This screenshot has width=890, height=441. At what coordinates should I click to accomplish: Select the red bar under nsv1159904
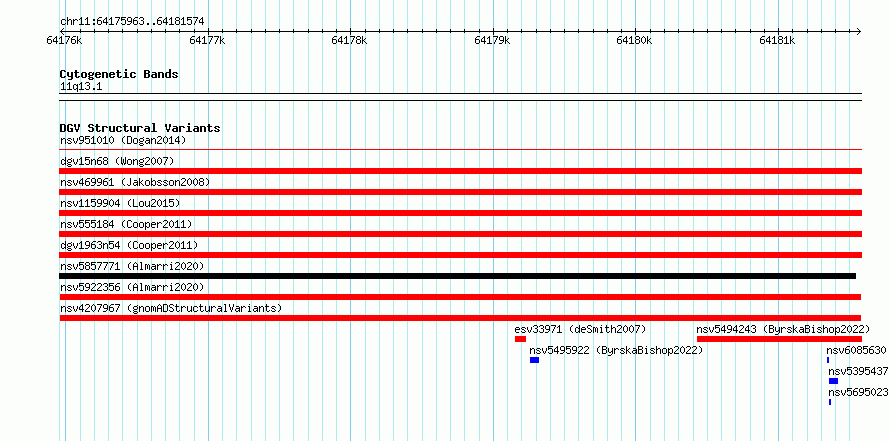461,213
